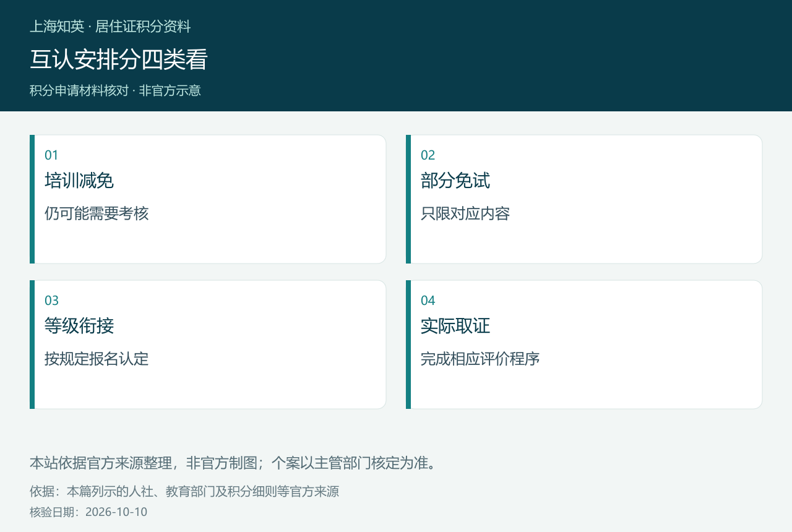Click card number 03
The height and width of the screenshot is (532, 792).
(51, 301)
